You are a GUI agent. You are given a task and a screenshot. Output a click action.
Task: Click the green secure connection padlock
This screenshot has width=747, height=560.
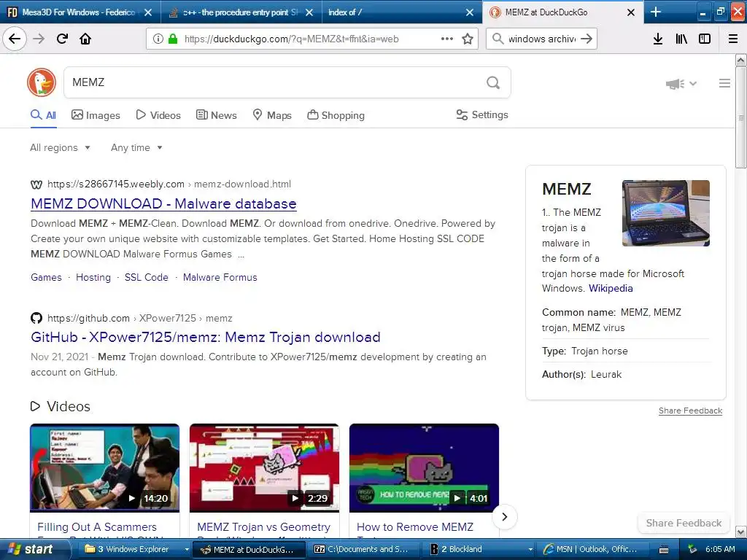point(173,39)
